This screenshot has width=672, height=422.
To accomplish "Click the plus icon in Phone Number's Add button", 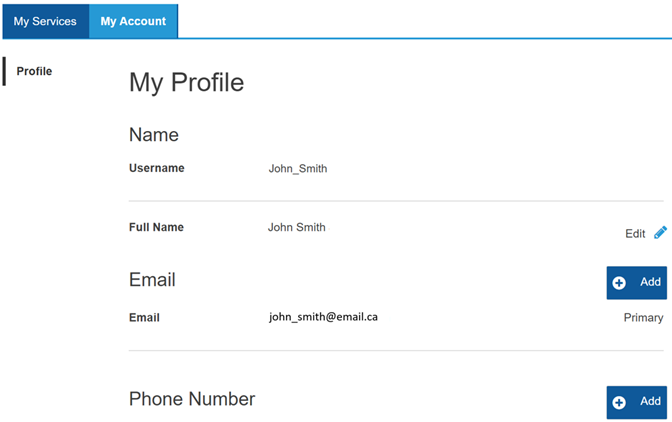I will 619,402.
